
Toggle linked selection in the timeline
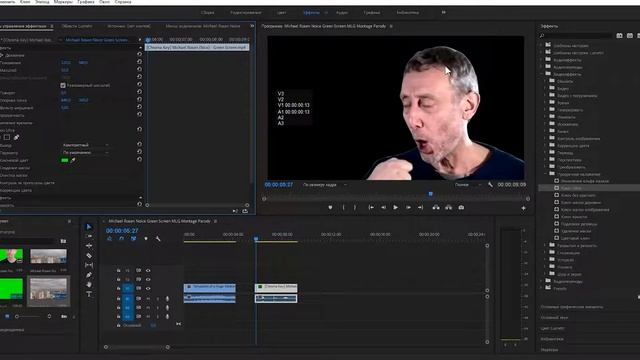pyautogui.click(x=133, y=238)
